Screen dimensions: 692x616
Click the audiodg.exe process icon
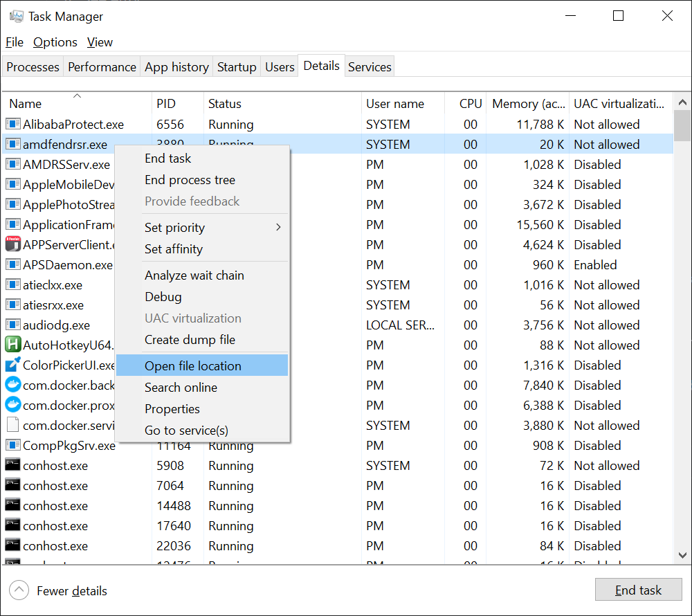pos(12,325)
